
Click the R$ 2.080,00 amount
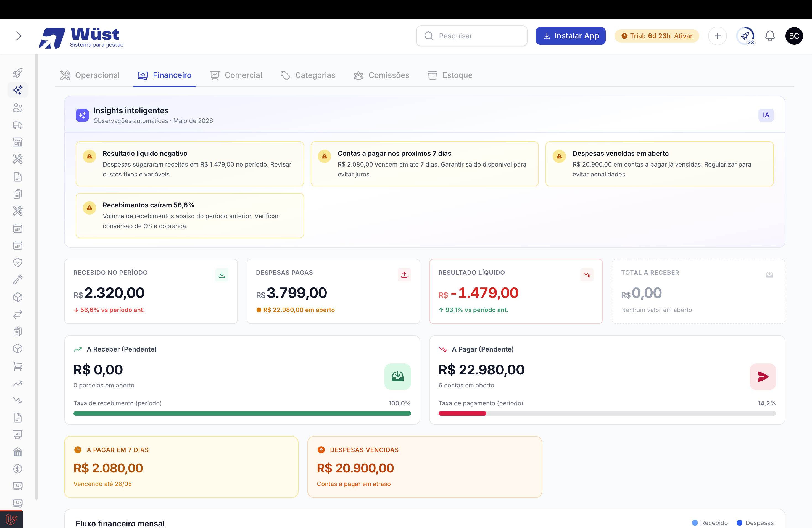[x=108, y=468]
